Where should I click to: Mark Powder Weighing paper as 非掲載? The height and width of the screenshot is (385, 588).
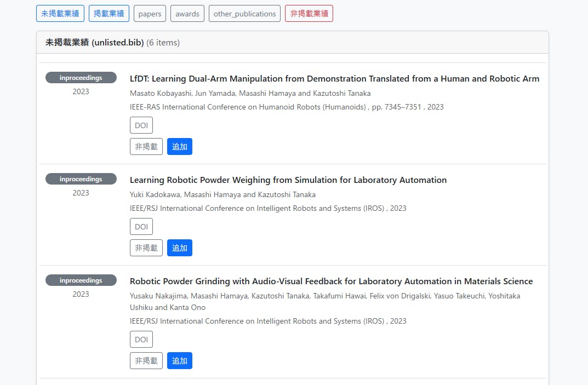point(146,248)
